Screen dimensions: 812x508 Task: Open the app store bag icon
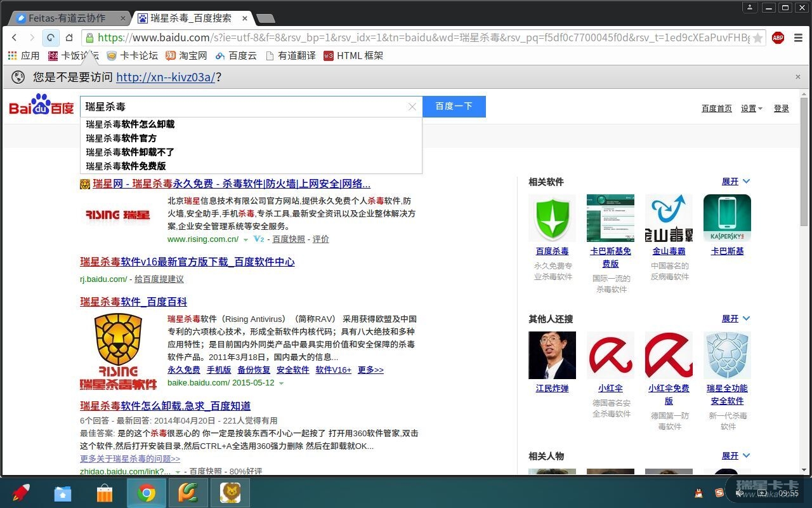(x=105, y=493)
